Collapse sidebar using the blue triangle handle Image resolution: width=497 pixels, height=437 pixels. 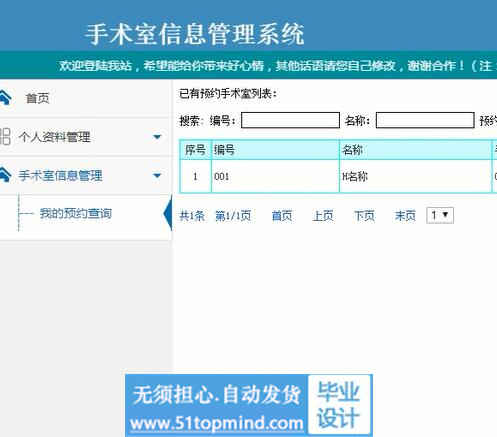[x=168, y=213]
